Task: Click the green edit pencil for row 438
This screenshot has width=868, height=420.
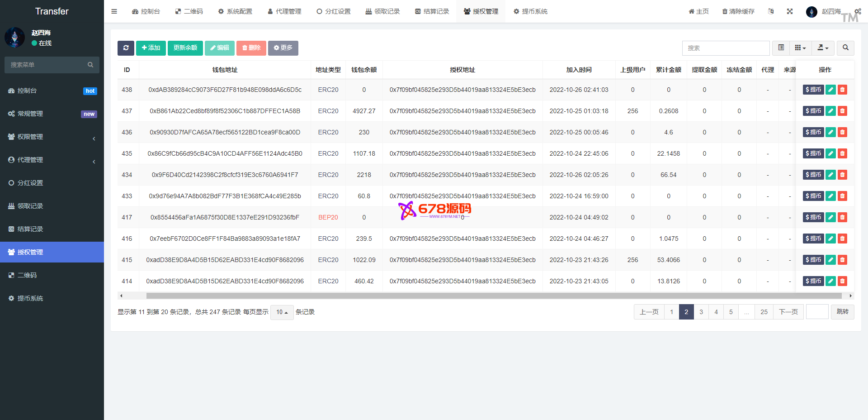Action: coord(830,90)
